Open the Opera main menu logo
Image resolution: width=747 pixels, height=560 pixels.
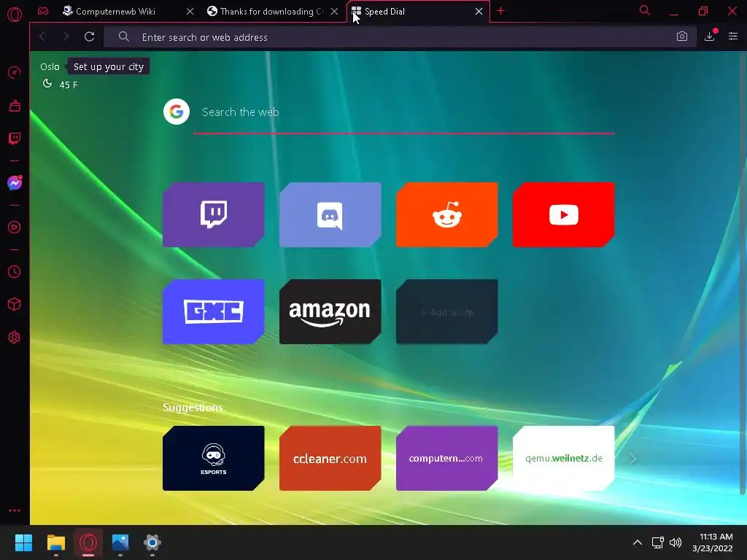[15, 15]
